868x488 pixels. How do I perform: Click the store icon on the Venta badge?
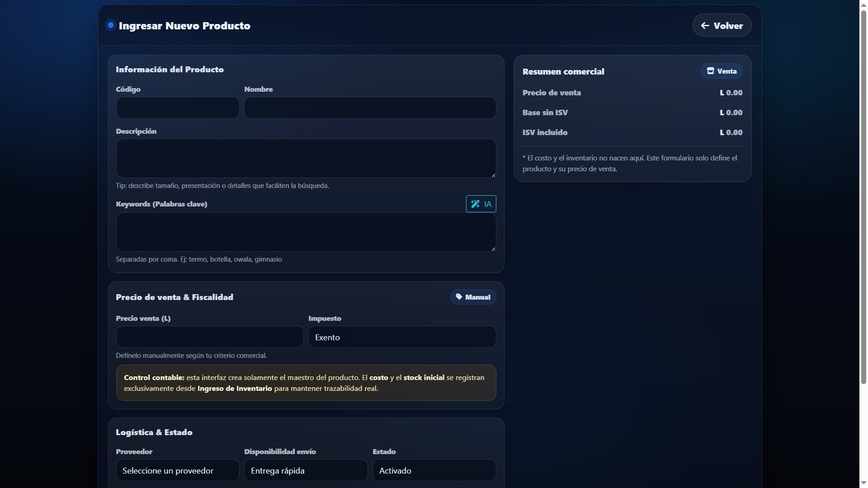tap(711, 71)
